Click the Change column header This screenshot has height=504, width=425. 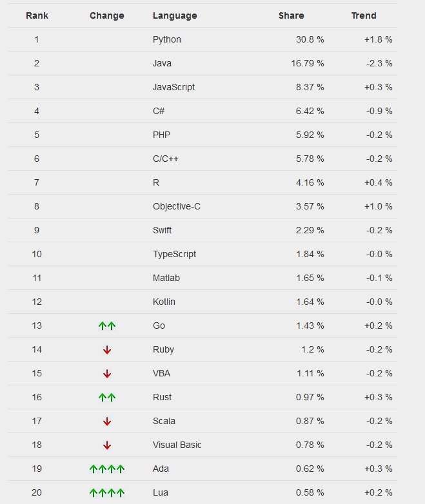click(107, 15)
